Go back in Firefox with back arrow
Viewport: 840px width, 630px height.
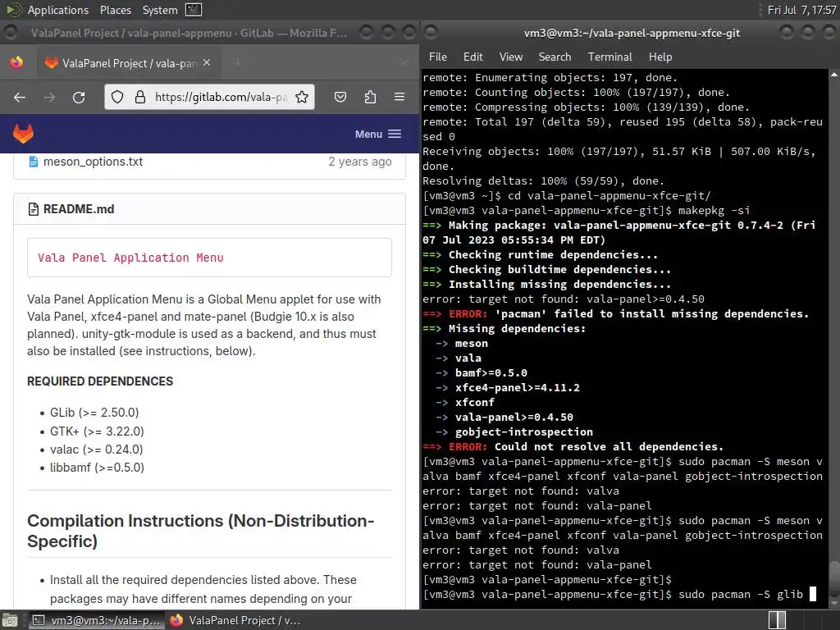coord(20,97)
